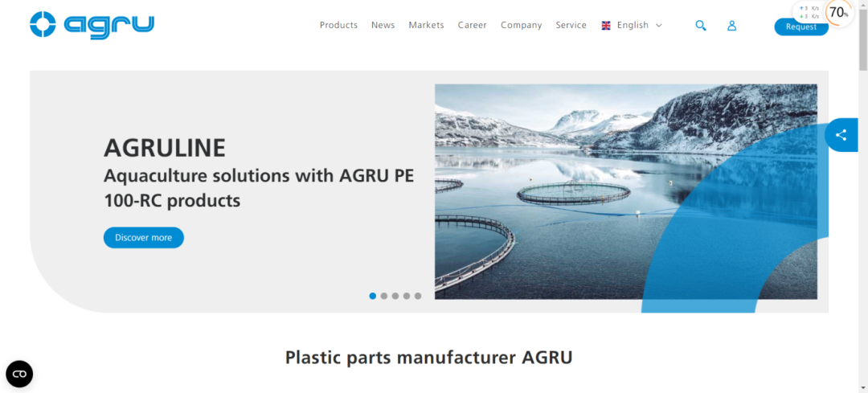
Task: Click the Discover more button
Action: coord(143,237)
